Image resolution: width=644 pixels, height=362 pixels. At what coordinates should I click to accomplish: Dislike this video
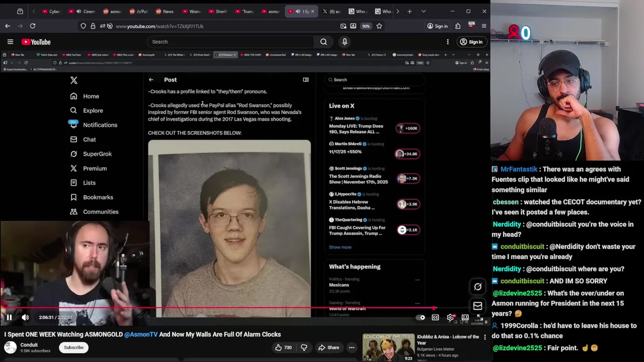coord(304,347)
